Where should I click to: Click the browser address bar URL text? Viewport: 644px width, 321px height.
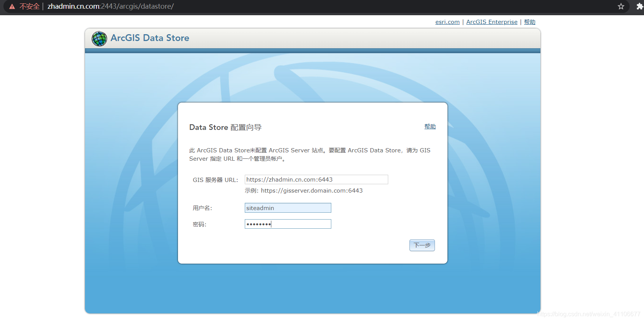click(x=110, y=6)
